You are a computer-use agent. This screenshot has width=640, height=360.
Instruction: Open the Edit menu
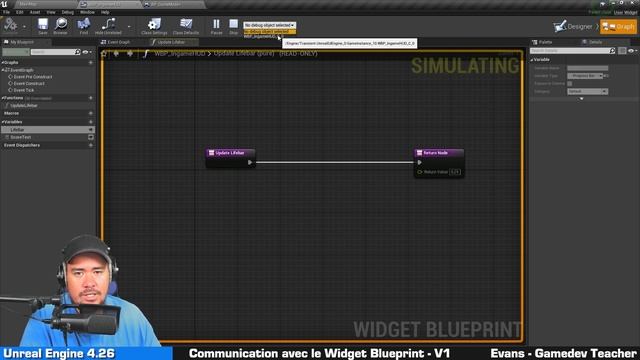point(20,12)
